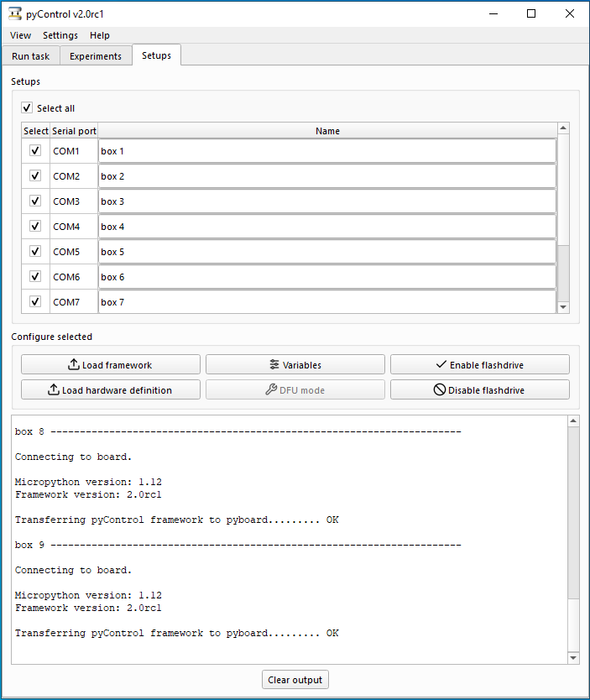
Task: Click the 'box 8' header line in output
Action: pyautogui.click(x=238, y=431)
